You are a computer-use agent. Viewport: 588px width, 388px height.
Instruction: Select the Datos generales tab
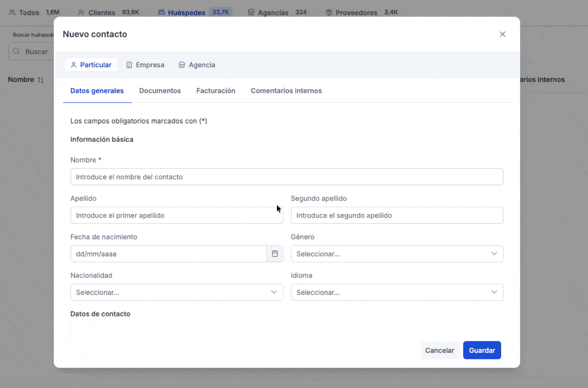(x=97, y=91)
